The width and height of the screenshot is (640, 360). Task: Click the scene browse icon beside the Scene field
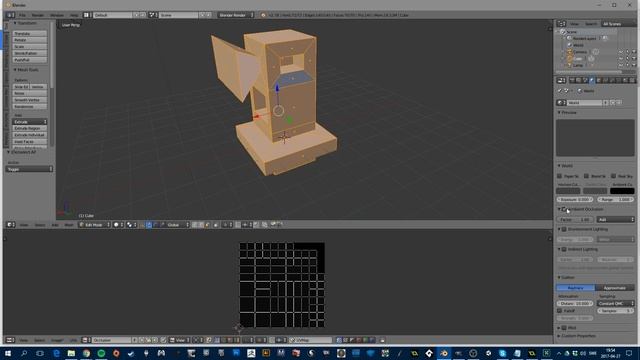click(153, 15)
